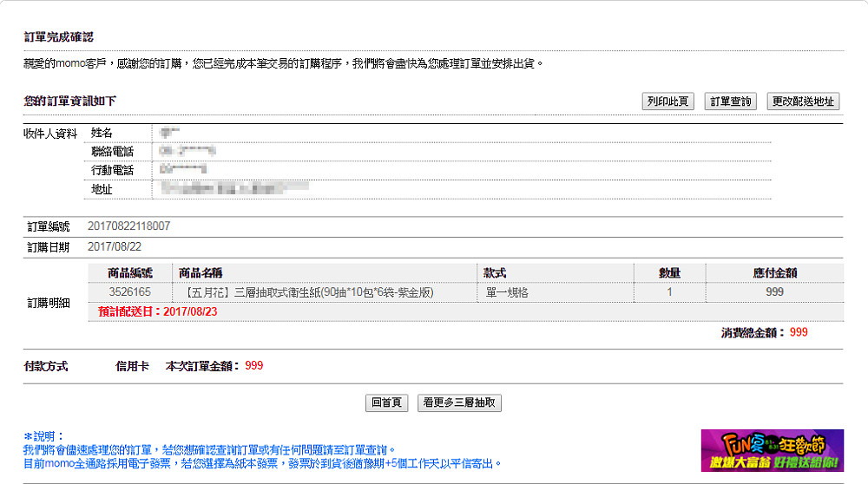Viewport: 868px width, 484px height.
Task: Click the note line mentioning 訂單查詢
Action: pyautogui.click(x=210, y=449)
